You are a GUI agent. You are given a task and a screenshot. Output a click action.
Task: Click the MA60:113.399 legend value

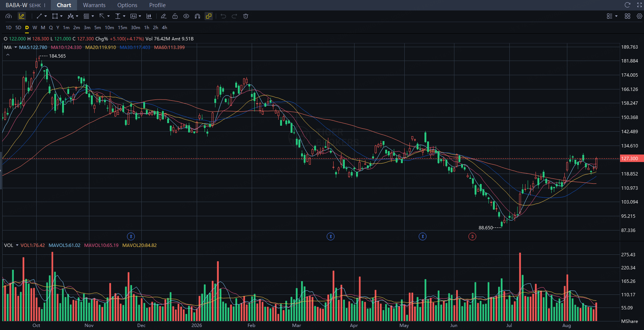click(169, 48)
